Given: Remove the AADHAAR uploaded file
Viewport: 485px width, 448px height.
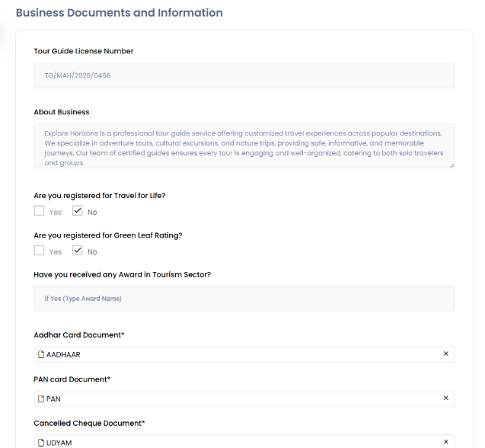Looking at the screenshot, I should pyautogui.click(x=446, y=354).
